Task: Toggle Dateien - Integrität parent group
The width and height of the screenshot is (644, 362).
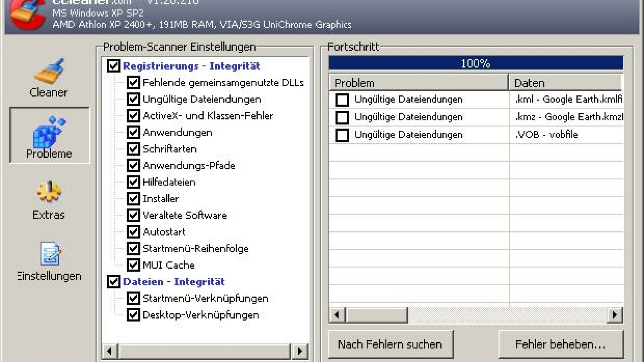Action: point(114,282)
